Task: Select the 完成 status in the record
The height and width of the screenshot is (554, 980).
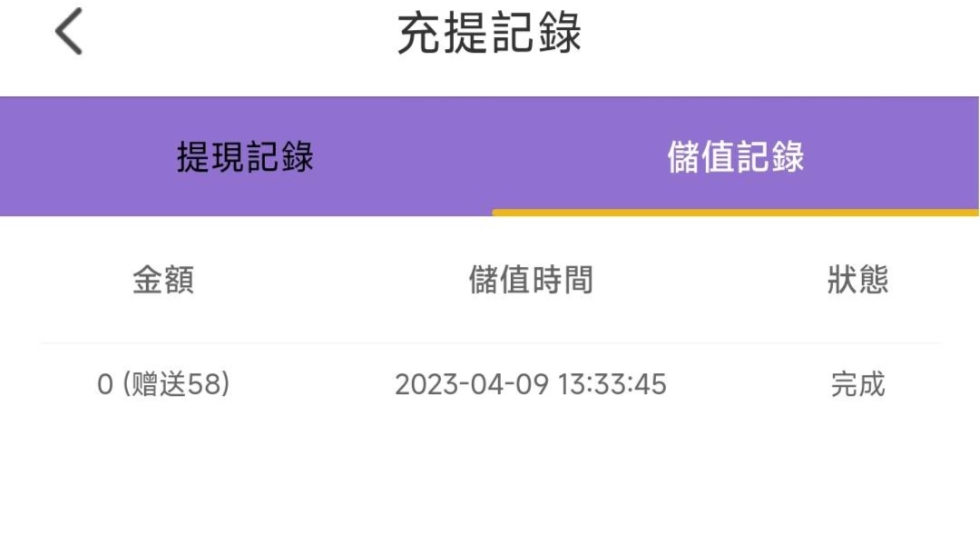Action: (857, 384)
